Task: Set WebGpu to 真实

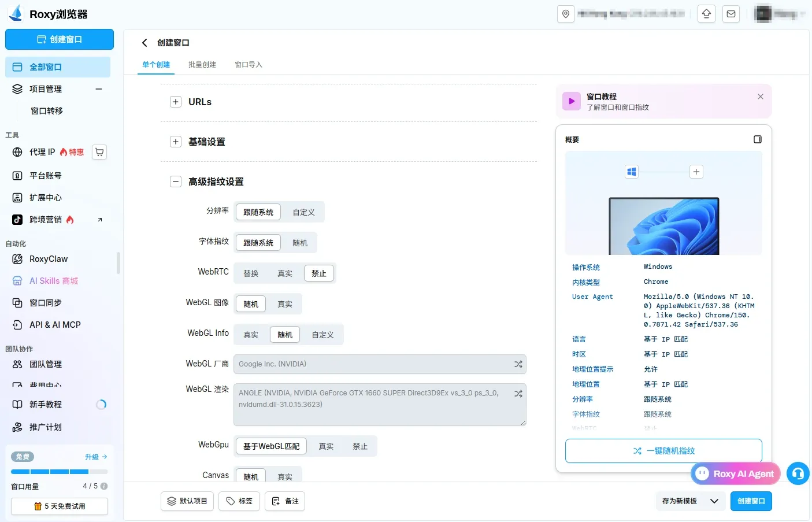Action: point(326,446)
